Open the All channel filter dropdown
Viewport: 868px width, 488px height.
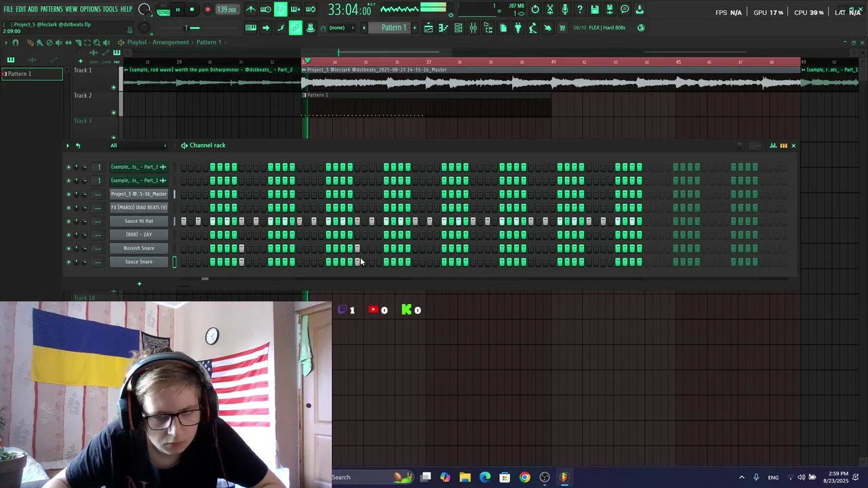click(138, 145)
